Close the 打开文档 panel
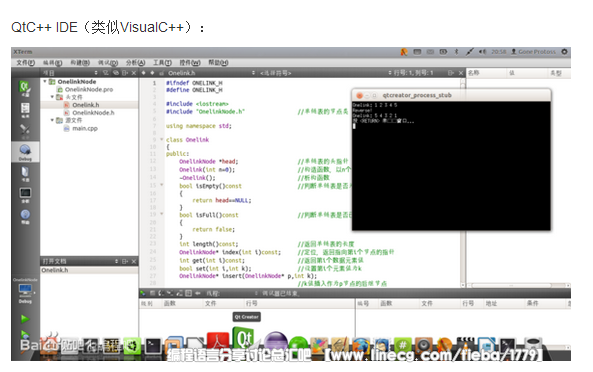 point(134,261)
